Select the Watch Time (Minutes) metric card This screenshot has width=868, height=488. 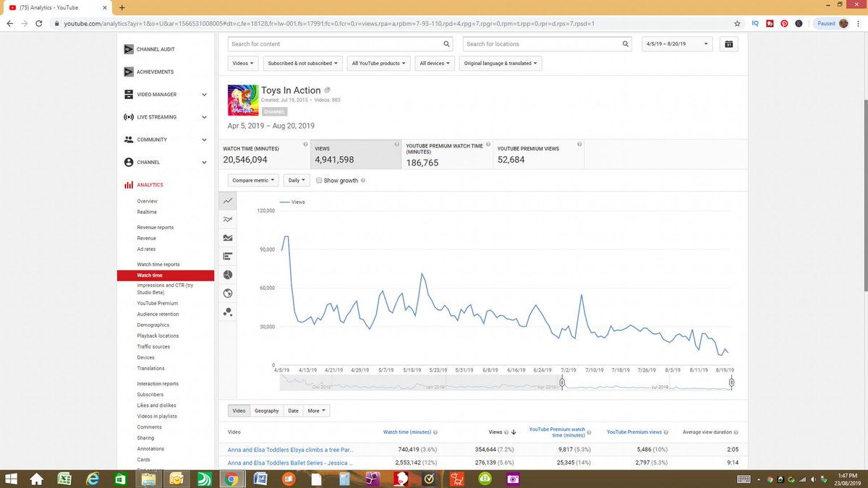264,154
